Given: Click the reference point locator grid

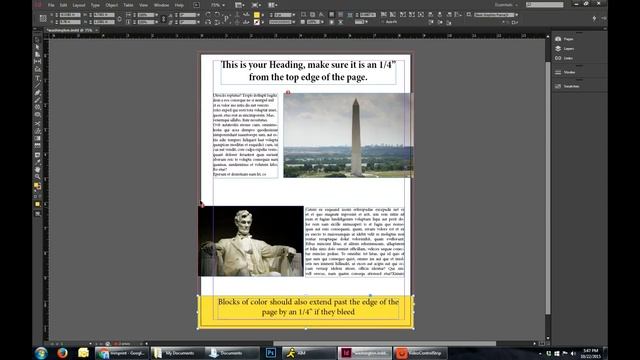Looking at the screenshot, I should point(43,18).
